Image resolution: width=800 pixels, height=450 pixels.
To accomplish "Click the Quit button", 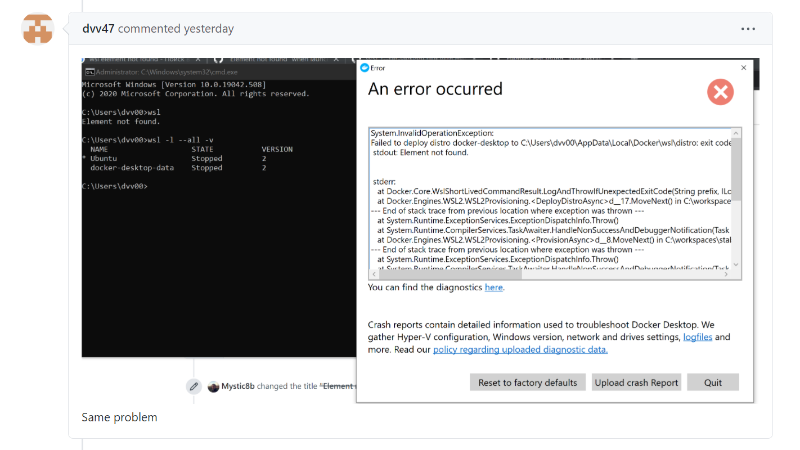I will [713, 383].
